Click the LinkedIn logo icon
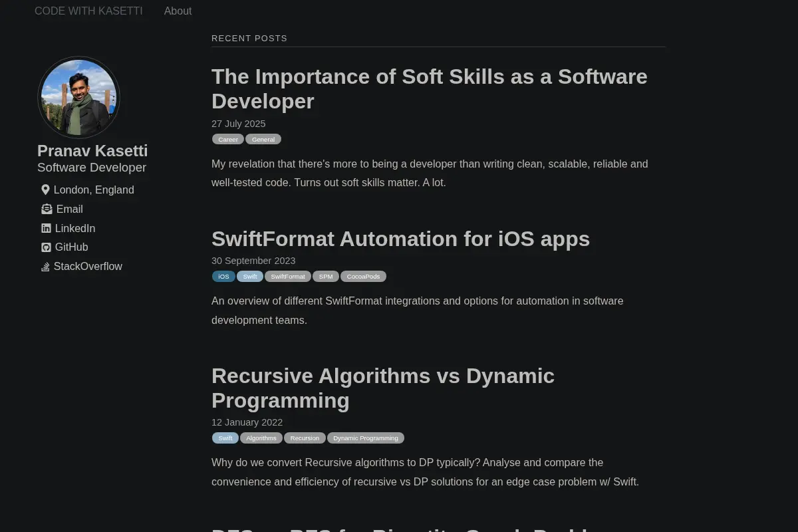The height and width of the screenshot is (532, 798). point(46,228)
